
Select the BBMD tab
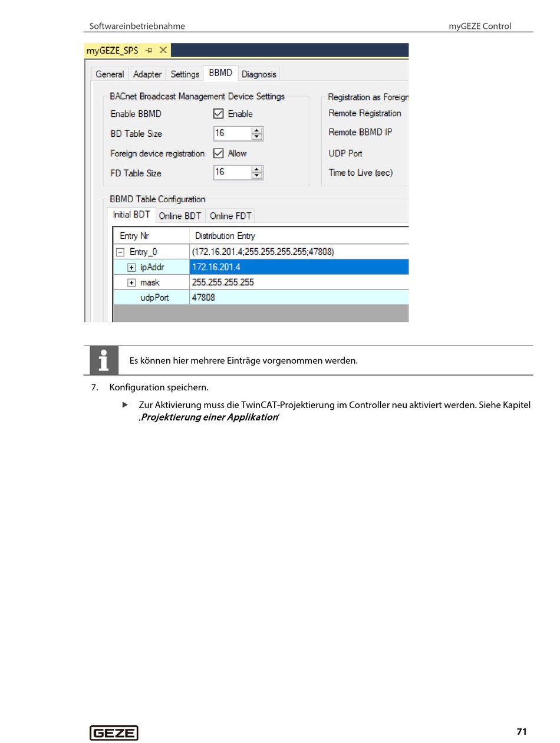tap(220, 73)
